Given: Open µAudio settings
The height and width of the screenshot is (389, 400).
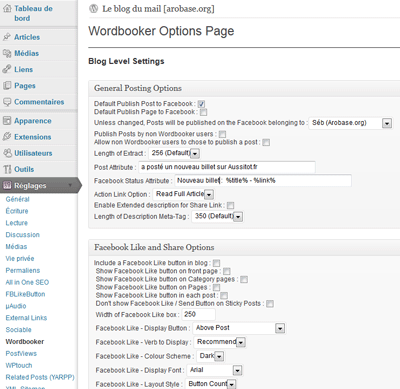Looking at the screenshot, I should coord(16,306).
